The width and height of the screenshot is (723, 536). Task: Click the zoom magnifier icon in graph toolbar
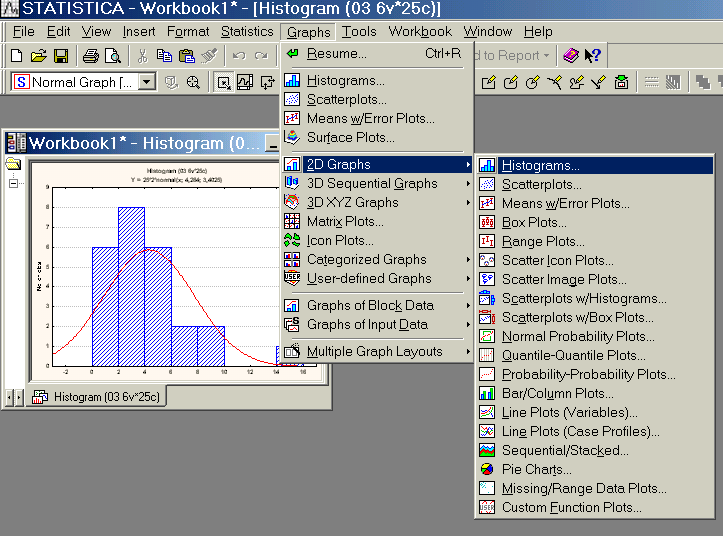click(193, 83)
